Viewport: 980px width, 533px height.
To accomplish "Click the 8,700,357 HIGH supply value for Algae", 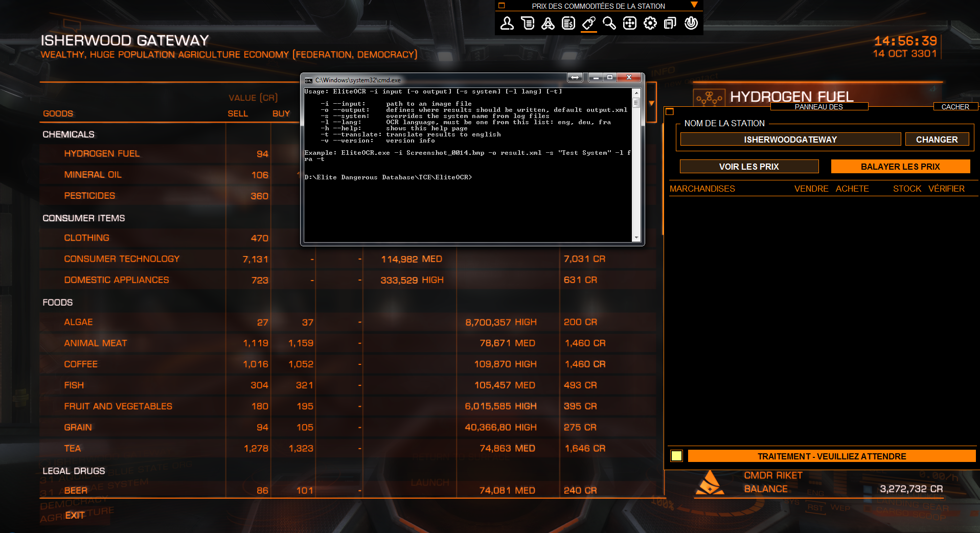I will click(x=501, y=322).
